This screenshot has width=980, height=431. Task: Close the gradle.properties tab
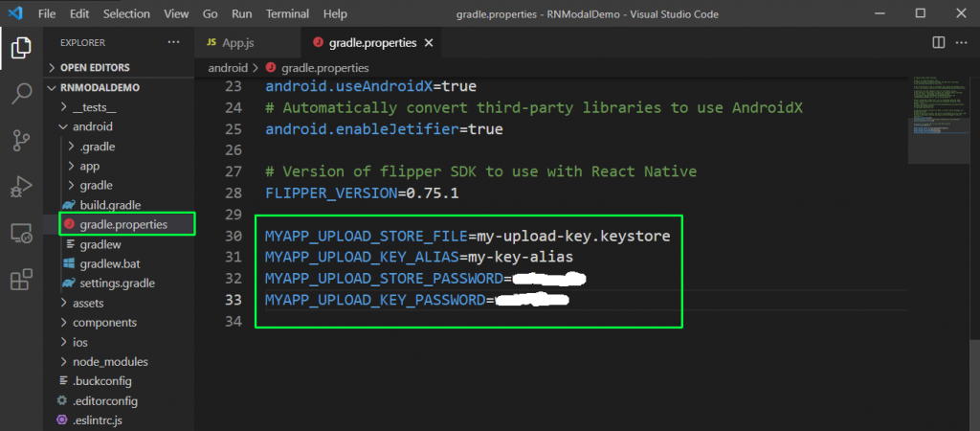pyautogui.click(x=429, y=43)
